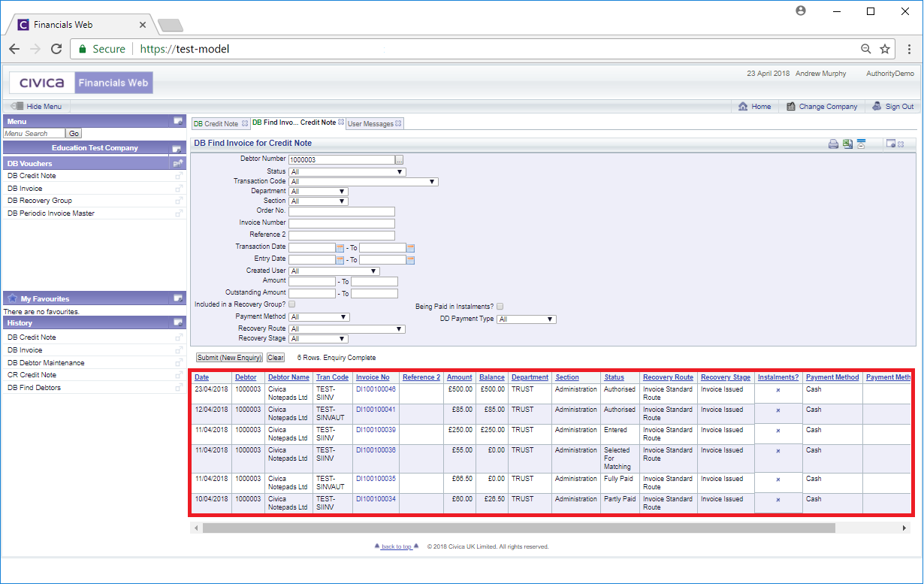Click the Sign Out person icon
The image size is (924, 584).
pos(877,107)
